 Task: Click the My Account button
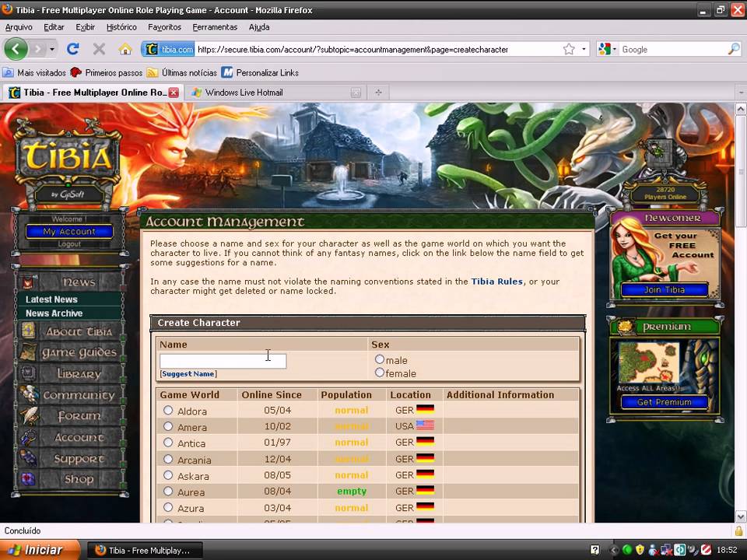click(x=69, y=232)
